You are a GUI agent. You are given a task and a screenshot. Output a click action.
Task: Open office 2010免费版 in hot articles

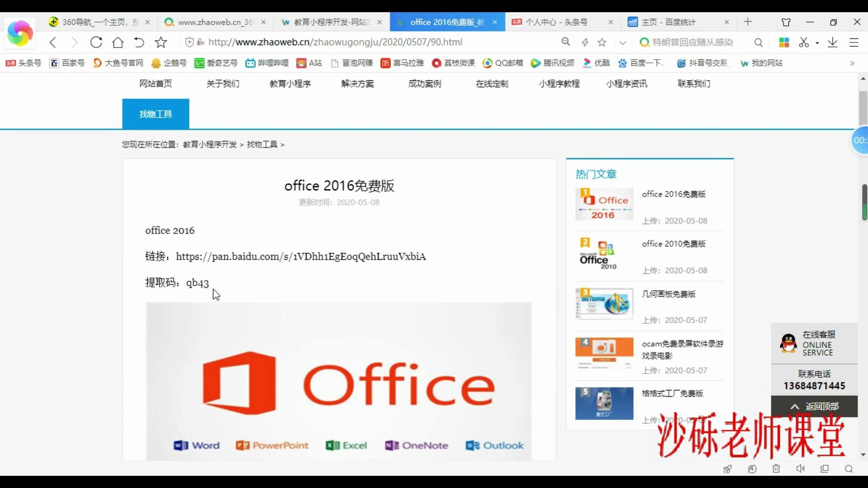pos(674,244)
